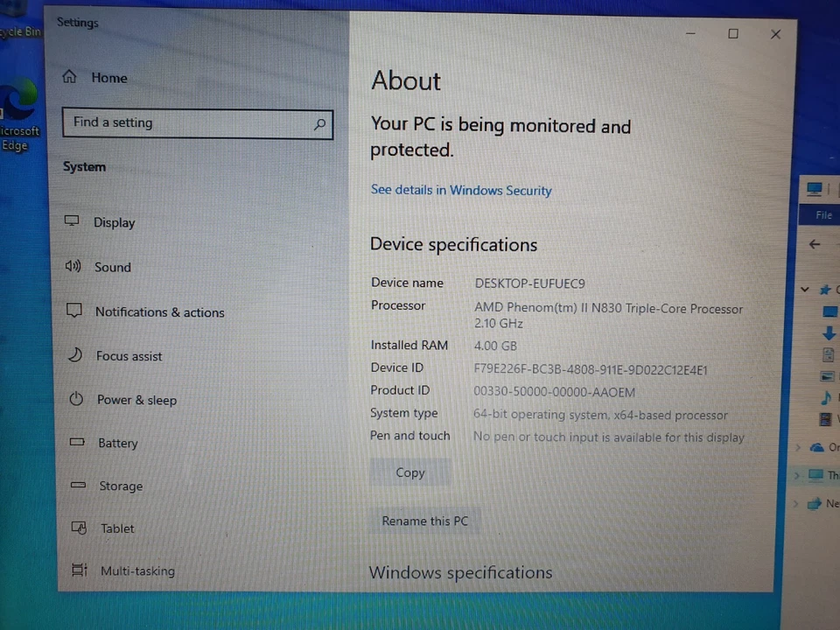Click See details in Windows Security
Viewport: 840px width, 630px height.
[461, 190]
